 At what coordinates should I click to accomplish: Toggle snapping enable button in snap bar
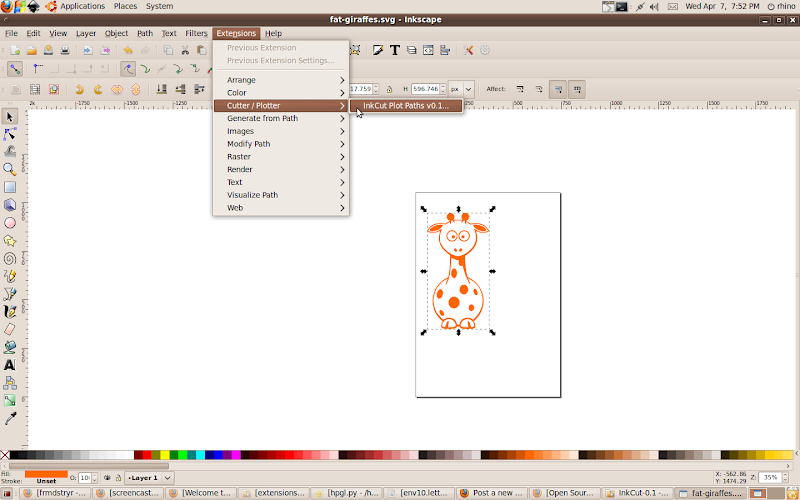[x=15, y=68]
